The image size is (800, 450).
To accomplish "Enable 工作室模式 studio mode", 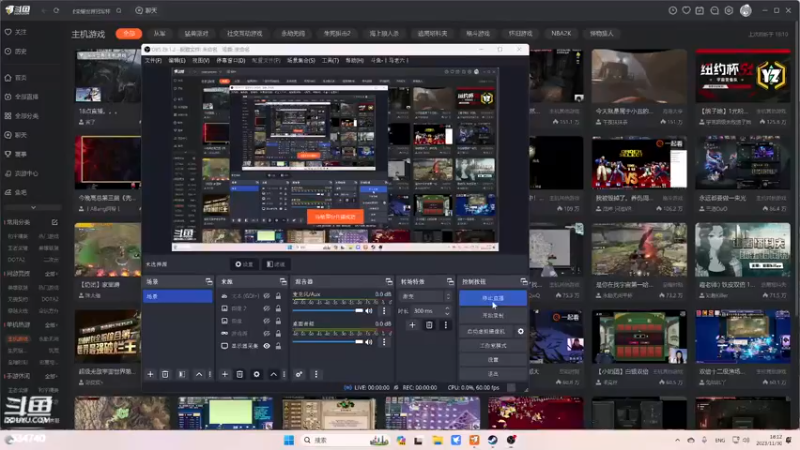I will pyautogui.click(x=493, y=345).
